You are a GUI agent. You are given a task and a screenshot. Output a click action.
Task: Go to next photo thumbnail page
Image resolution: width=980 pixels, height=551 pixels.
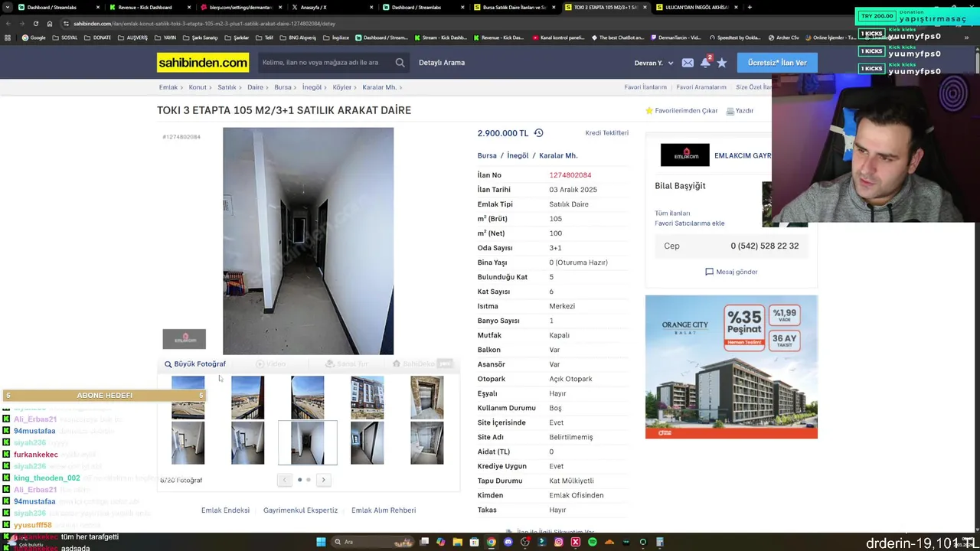(323, 480)
